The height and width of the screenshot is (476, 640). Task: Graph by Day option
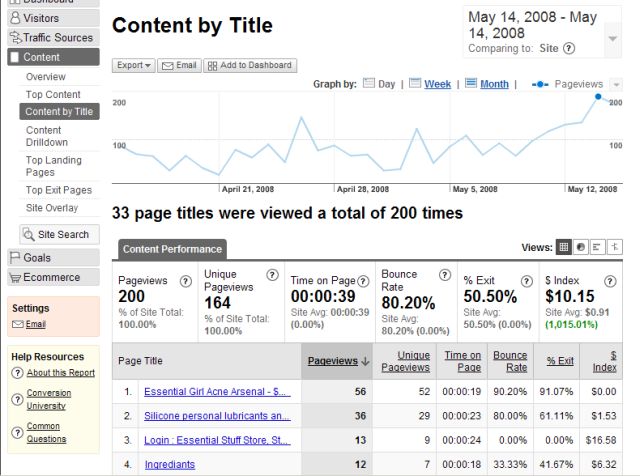click(386, 84)
